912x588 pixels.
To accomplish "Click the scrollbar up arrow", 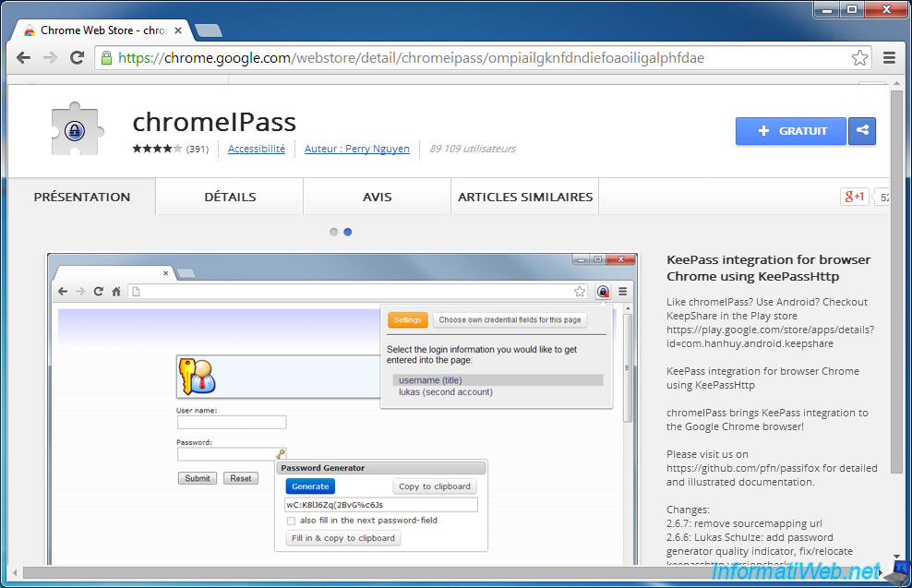I will pyautogui.click(x=896, y=84).
